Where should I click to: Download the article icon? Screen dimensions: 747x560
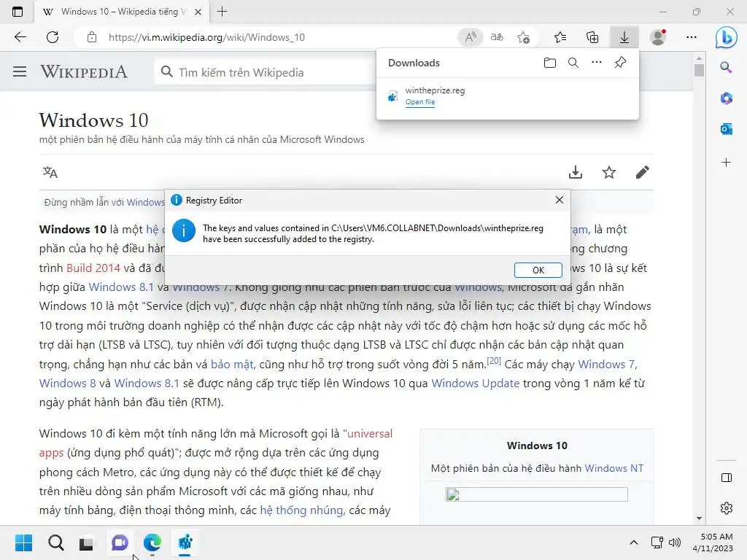576,172
